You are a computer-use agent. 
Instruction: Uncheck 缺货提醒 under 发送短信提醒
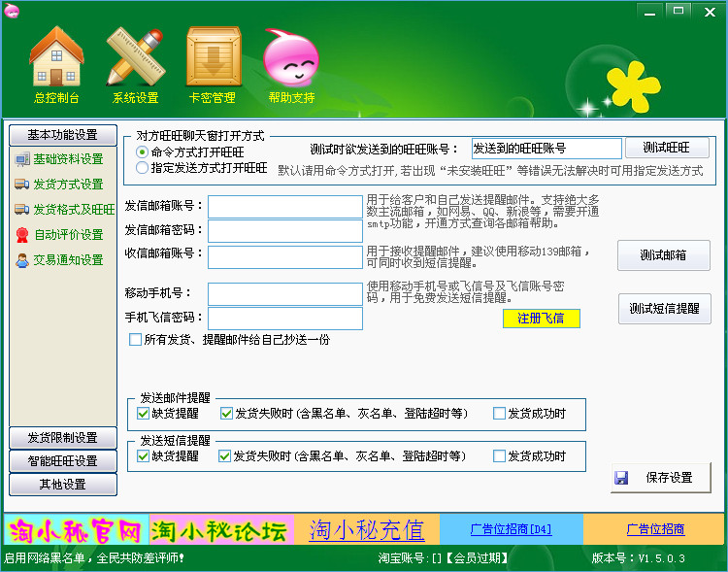143,455
